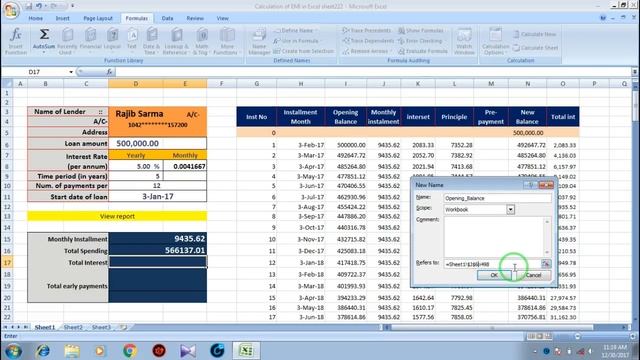Open Calculation Options
The image size is (640, 360).
click(495, 41)
